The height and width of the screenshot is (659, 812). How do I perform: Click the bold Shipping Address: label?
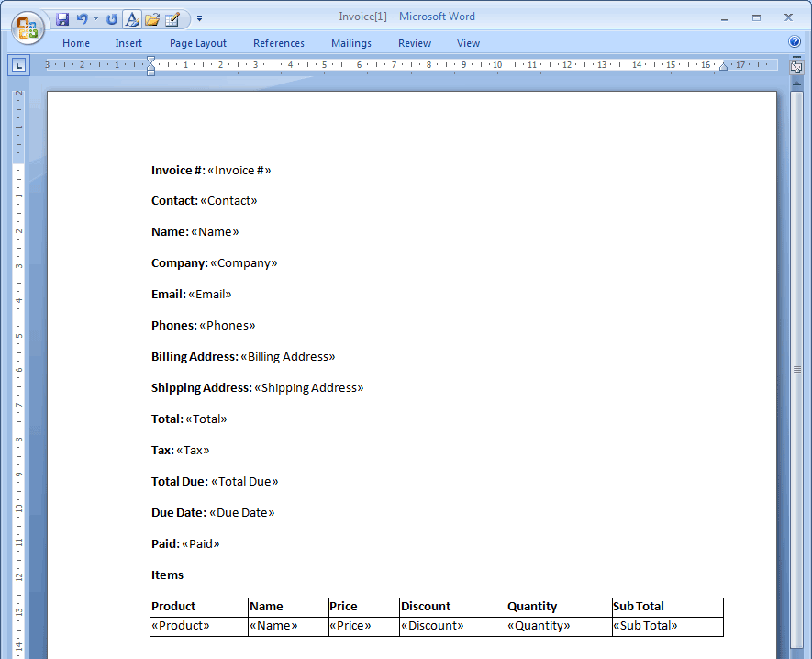click(x=202, y=388)
